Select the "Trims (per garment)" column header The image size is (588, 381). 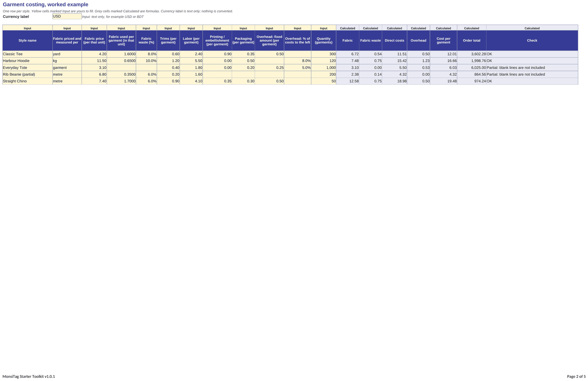[168, 40]
